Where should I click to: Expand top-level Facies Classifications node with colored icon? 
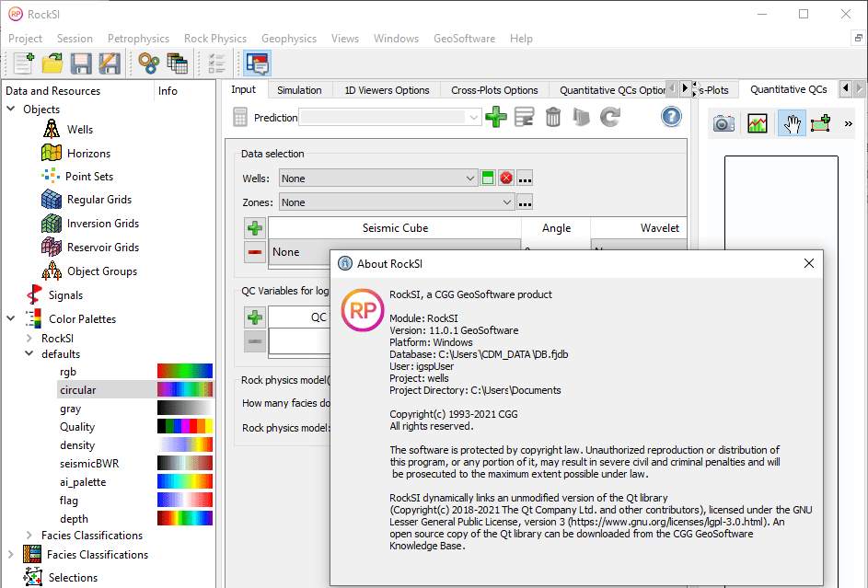11,554
